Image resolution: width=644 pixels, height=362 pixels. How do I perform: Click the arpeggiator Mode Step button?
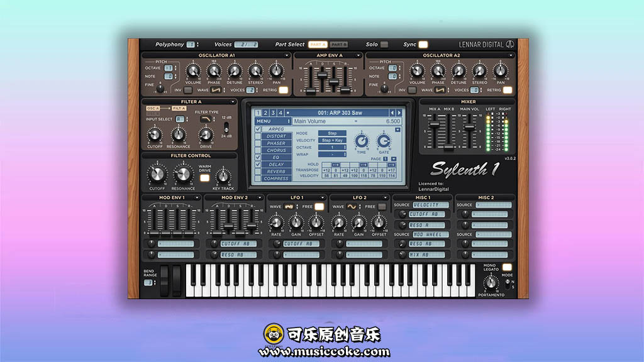coord(332,133)
